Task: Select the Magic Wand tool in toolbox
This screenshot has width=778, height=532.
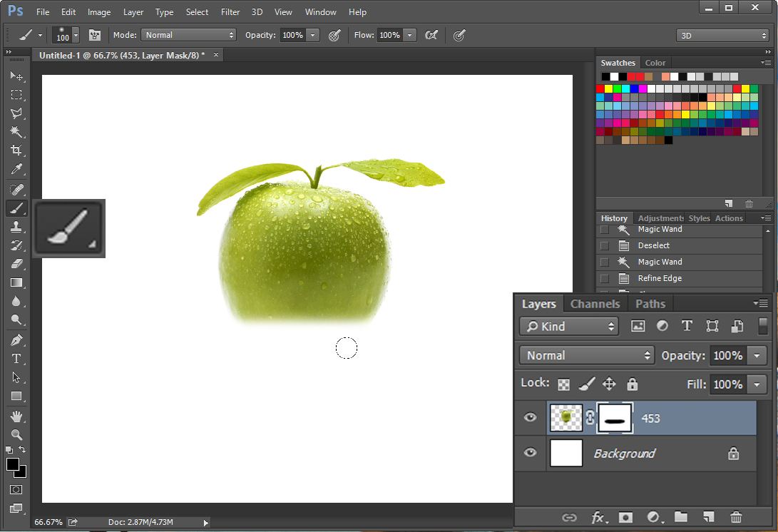Action: coord(16,131)
